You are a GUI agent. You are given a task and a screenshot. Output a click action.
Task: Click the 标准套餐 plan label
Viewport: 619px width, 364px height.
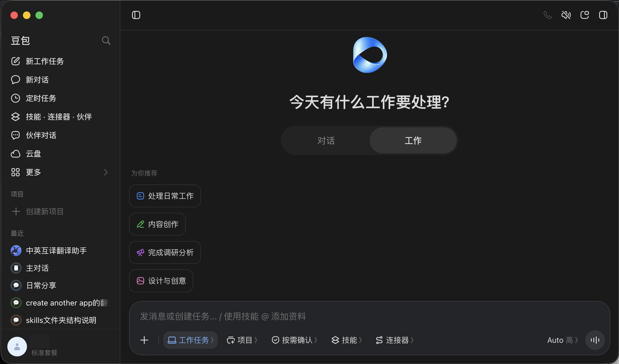(44, 353)
